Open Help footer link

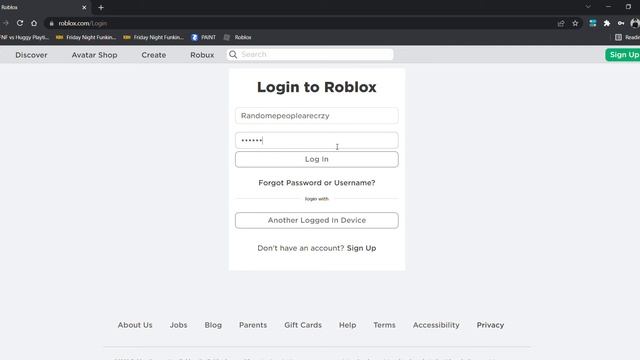pyautogui.click(x=347, y=325)
